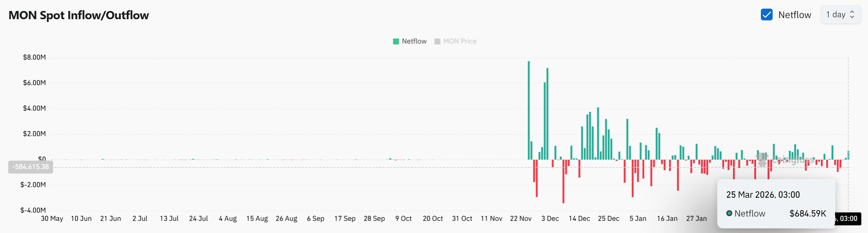
Task: Toggle the blue Netflow checkbox
Action: (x=766, y=15)
